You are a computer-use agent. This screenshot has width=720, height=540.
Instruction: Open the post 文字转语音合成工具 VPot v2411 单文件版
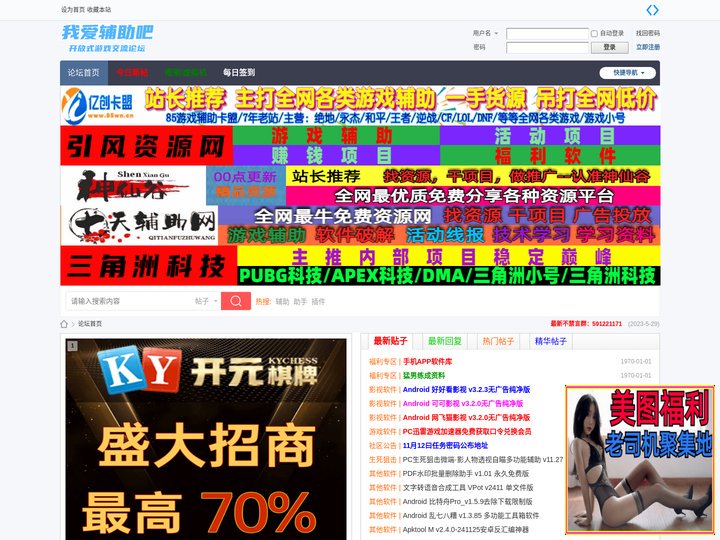pos(468,488)
